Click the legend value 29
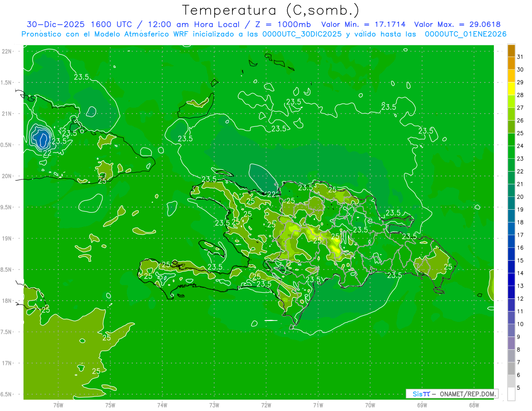532x411 pixels. [520, 82]
